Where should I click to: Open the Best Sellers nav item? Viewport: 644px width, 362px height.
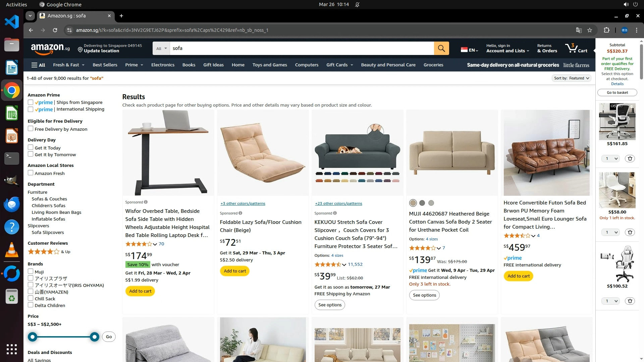(x=105, y=65)
